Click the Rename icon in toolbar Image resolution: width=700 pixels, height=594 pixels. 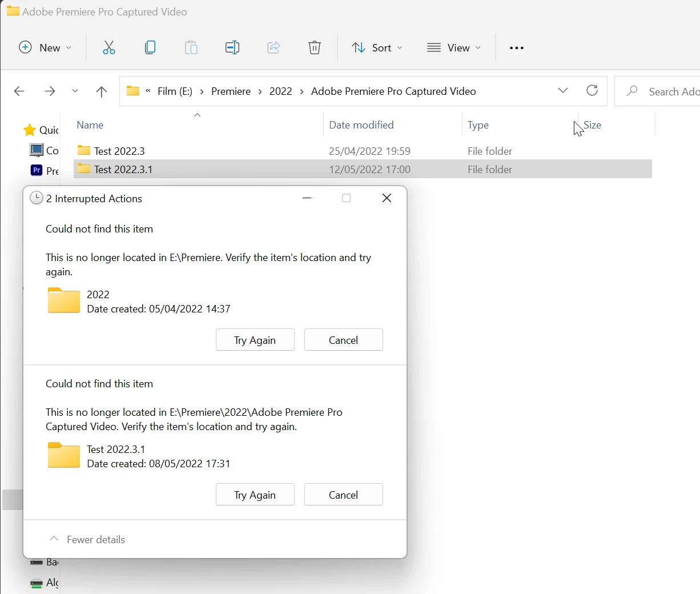(232, 47)
